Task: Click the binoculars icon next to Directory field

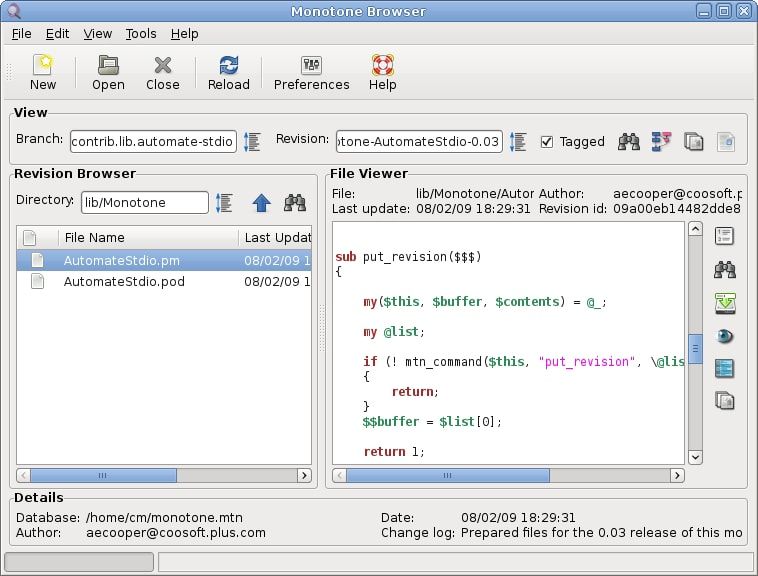Action: 294,203
